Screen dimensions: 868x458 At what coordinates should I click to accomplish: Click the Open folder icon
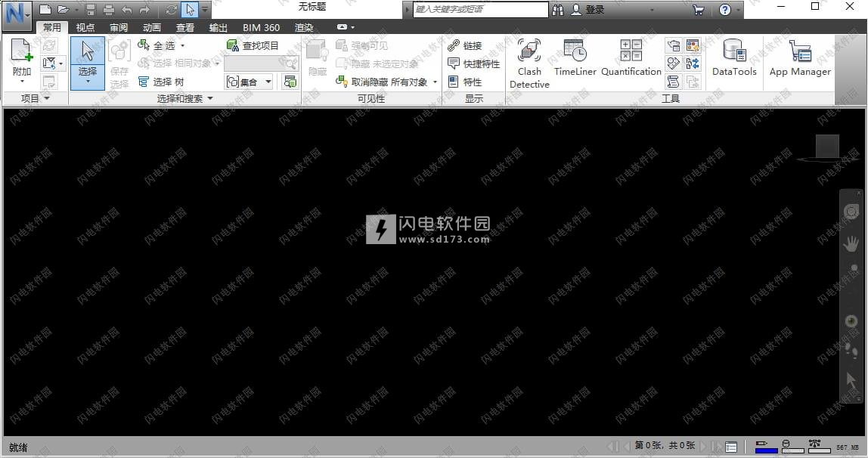(x=63, y=9)
